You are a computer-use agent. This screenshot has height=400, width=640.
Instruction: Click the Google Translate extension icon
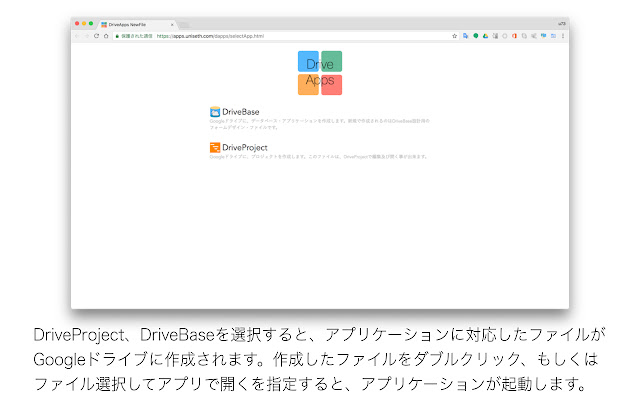tap(466, 36)
